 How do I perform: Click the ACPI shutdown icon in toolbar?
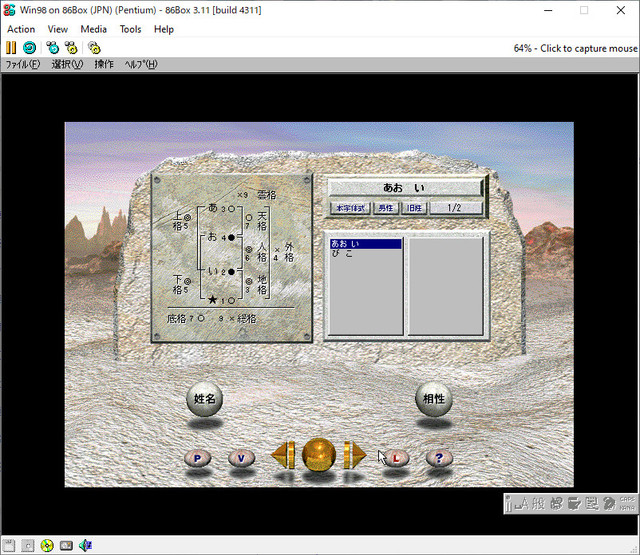click(x=94, y=48)
